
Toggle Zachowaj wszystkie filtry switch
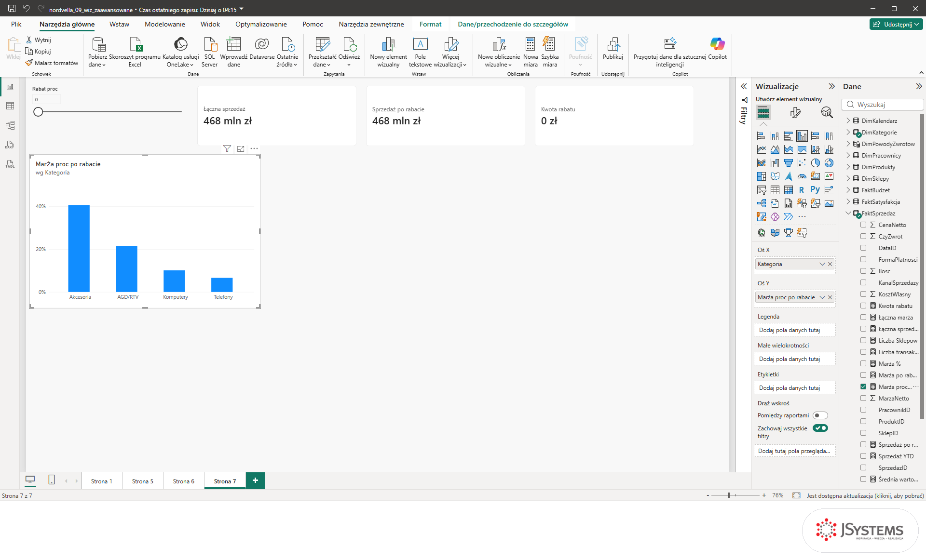click(820, 428)
